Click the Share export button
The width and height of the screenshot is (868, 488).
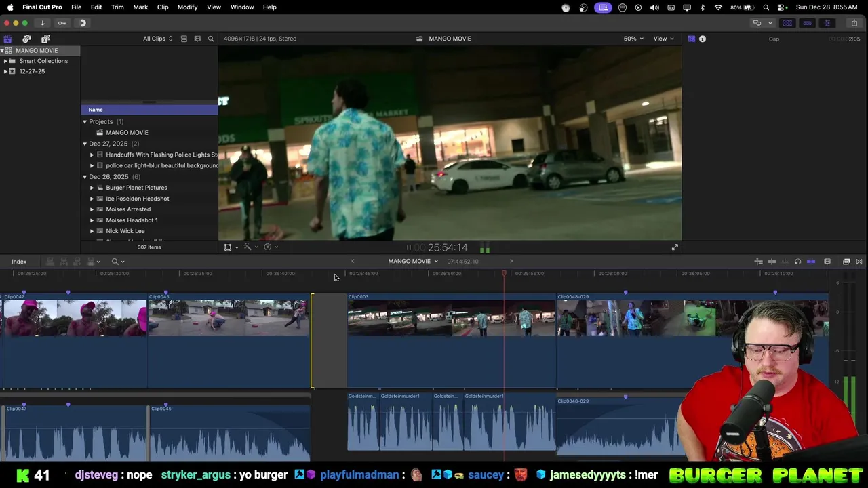coord(854,23)
